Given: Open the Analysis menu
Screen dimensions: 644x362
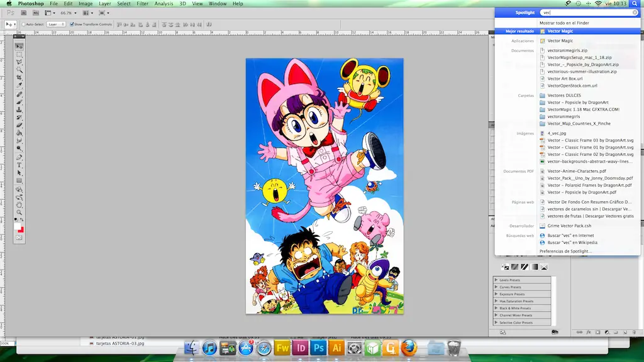Looking at the screenshot, I should tap(164, 4).
